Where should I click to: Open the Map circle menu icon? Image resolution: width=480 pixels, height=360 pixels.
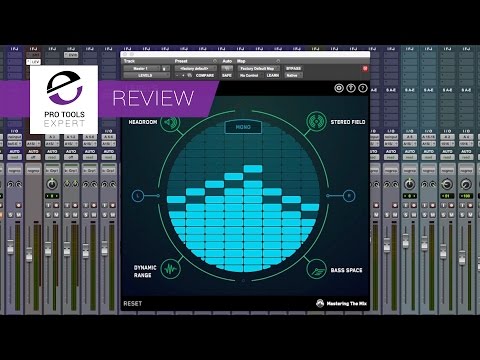(x=278, y=61)
